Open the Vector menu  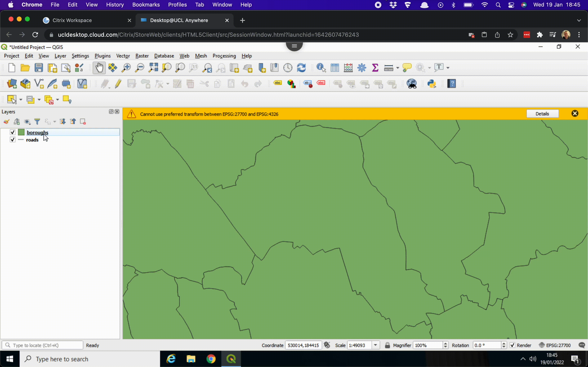coord(123,56)
